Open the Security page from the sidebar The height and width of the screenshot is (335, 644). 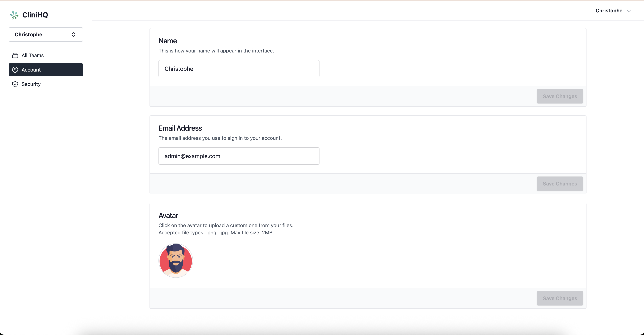(31, 84)
